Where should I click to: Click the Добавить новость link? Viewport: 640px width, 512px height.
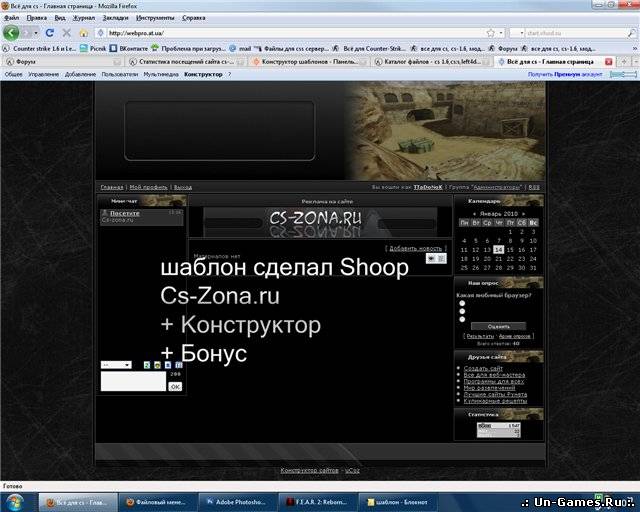[416, 248]
